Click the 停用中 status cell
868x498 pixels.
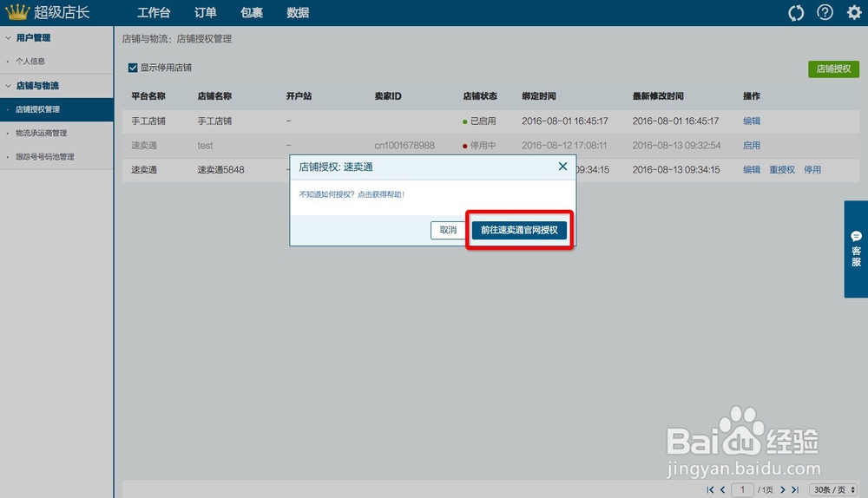[480, 145]
